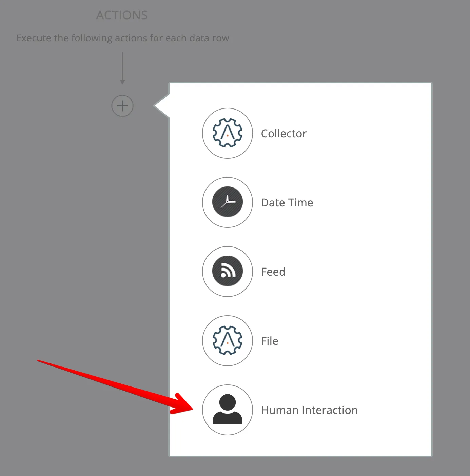
Task: Click the 'Execute the following actions' description
Action: (123, 38)
